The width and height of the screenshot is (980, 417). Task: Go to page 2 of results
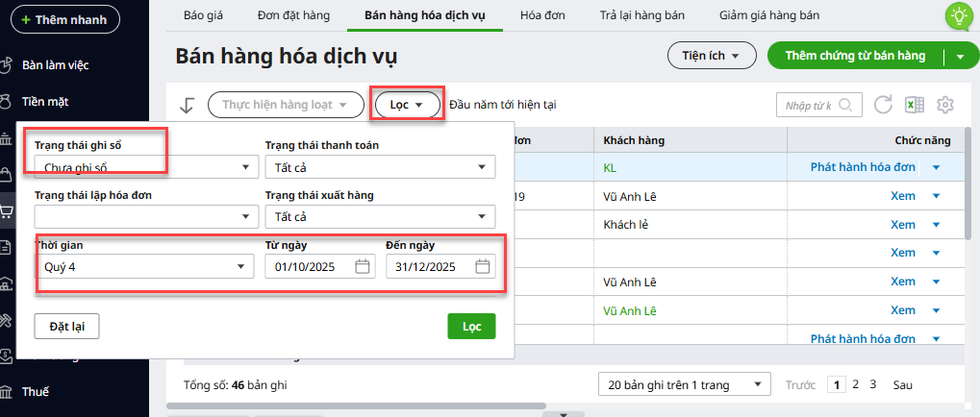[856, 384]
